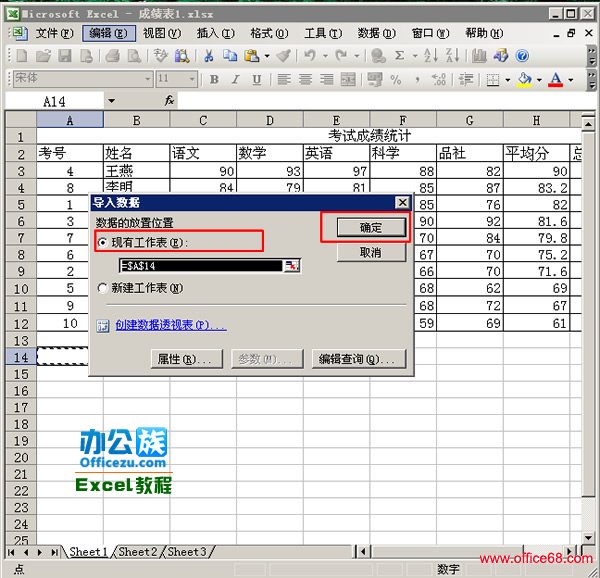Click the Redo arrow icon

coord(341,56)
